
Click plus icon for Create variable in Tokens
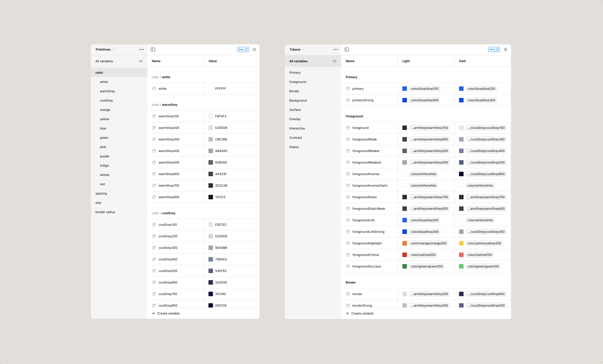(347, 313)
